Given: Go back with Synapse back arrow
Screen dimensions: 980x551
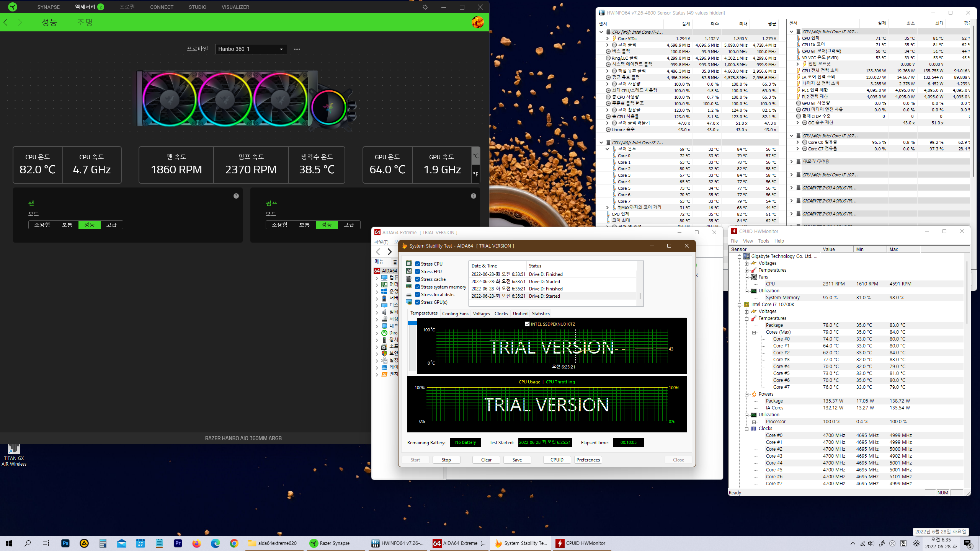Looking at the screenshot, I should [6, 22].
